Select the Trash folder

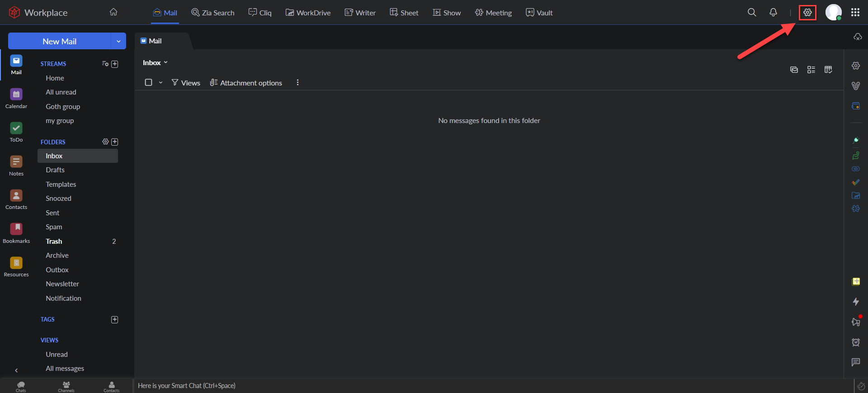click(x=54, y=241)
